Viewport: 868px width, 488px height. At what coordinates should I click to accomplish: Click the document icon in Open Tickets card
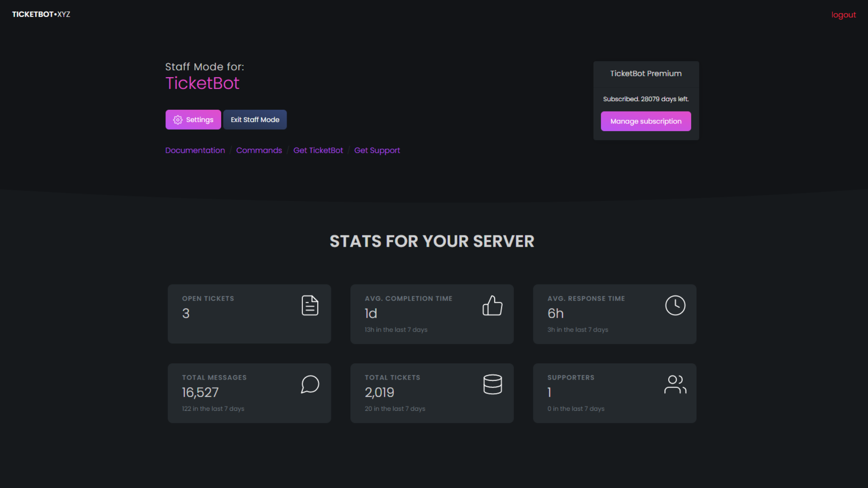[310, 305]
